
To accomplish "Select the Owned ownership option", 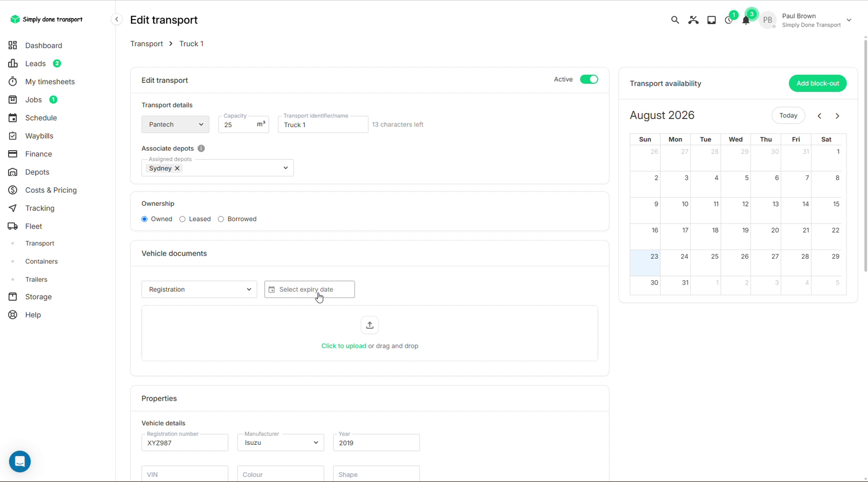I will (145, 219).
